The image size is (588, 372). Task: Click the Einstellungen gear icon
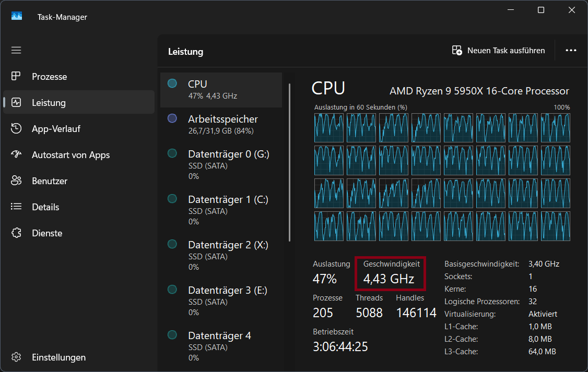pos(16,357)
